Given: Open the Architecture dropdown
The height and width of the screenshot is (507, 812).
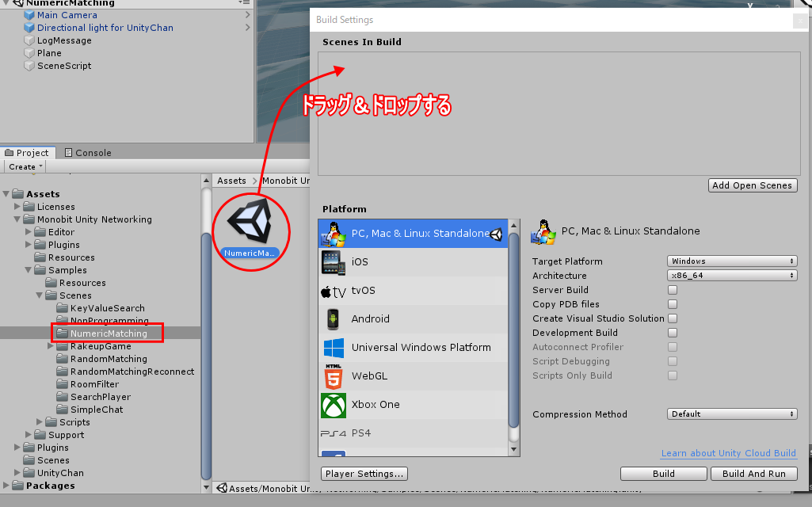Looking at the screenshot, I should (x=732, y=276).
